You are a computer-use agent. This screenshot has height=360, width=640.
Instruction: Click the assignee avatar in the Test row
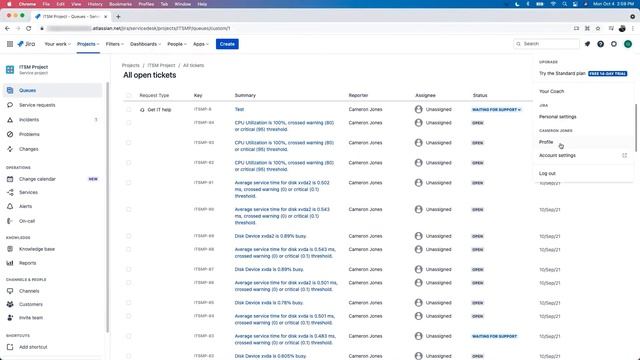tap(418, 109)
